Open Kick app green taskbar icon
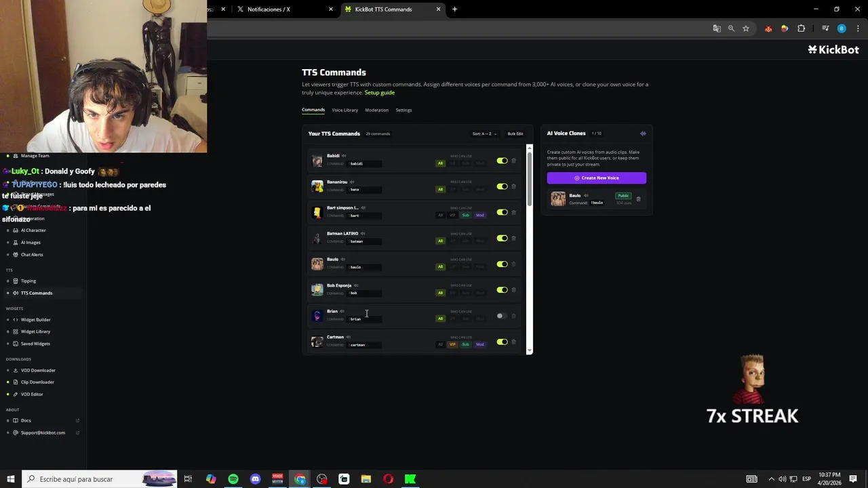This screenshot has height=488, width=868. tap(410, 479)
